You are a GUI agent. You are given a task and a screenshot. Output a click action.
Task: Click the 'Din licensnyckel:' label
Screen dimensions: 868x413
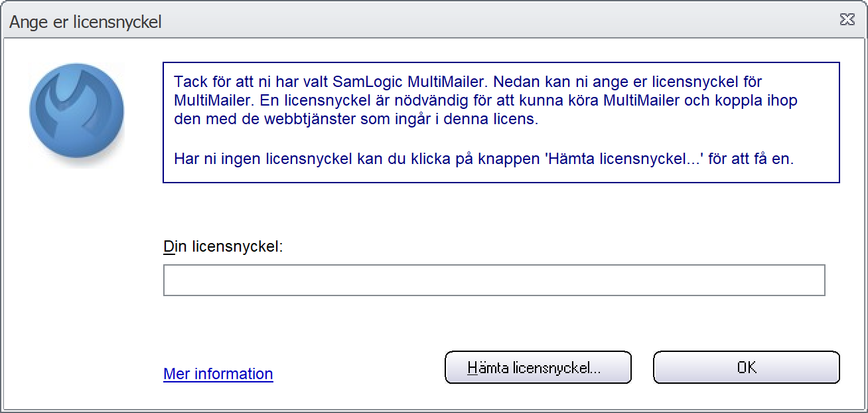point(223,248)
